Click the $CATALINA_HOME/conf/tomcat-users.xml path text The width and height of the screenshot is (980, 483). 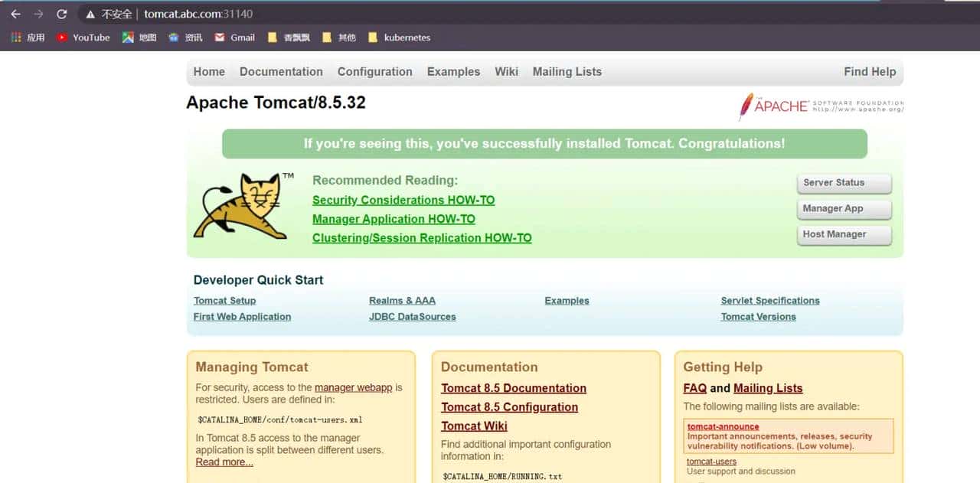click(280, 420)
